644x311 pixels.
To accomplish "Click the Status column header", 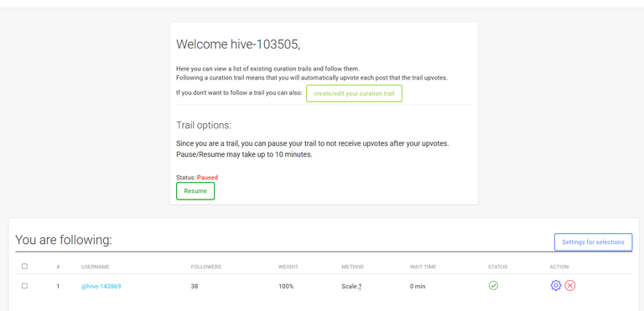I will (x=498, y=267).
